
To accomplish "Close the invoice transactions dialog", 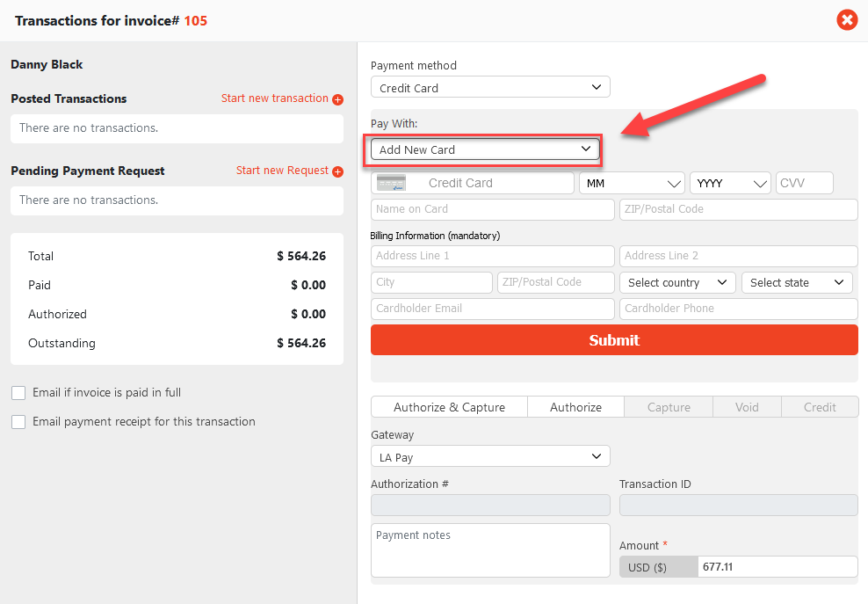I will (x=846, y=19).
